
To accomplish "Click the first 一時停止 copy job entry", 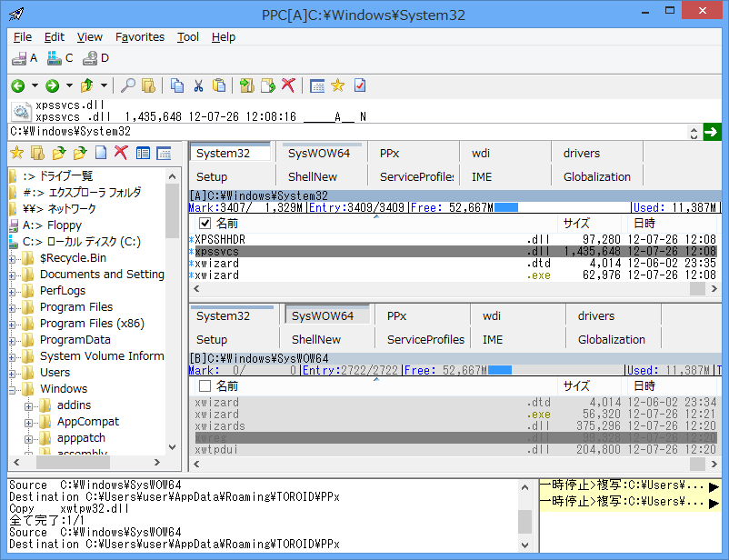I will point(624,486).
